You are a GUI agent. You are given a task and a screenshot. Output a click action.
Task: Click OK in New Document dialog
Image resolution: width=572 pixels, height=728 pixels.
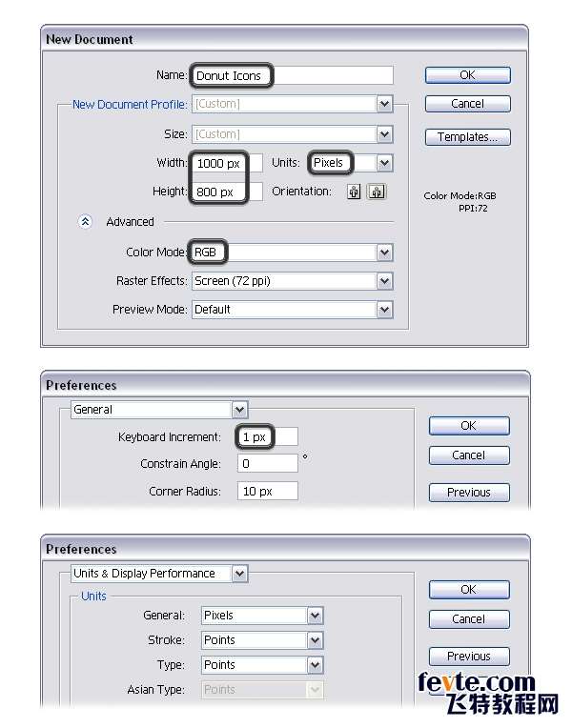[x=467, y=75]
